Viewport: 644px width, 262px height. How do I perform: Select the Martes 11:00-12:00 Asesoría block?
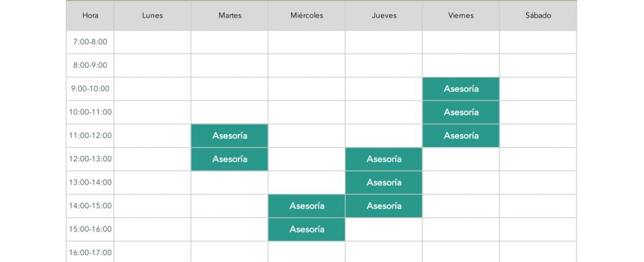(230, 135)
